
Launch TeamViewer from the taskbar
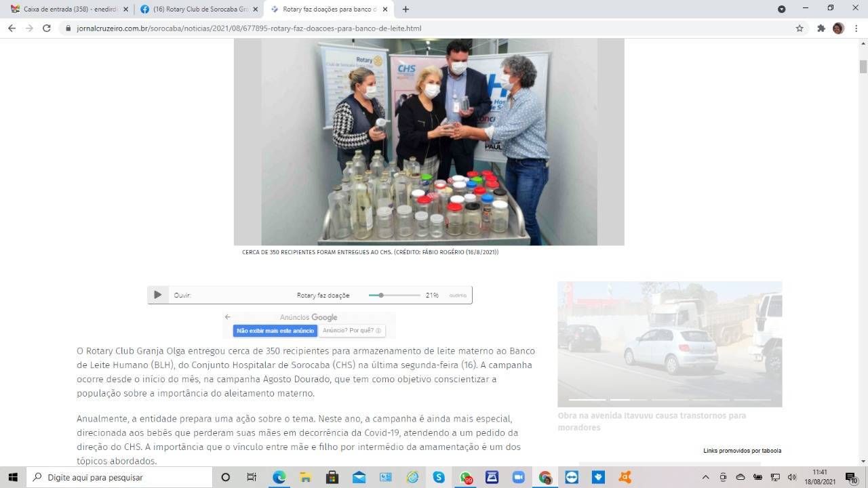[x=572, y=477]
